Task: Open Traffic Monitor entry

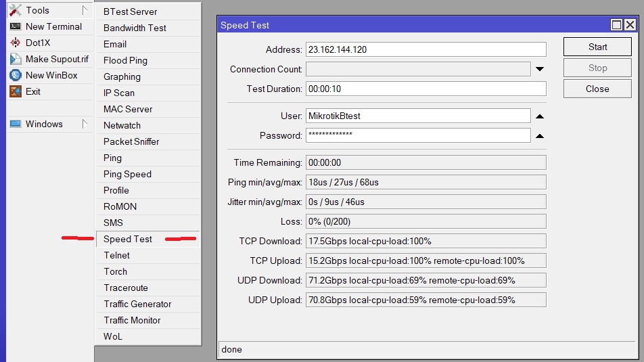Action: click(148, 320)
